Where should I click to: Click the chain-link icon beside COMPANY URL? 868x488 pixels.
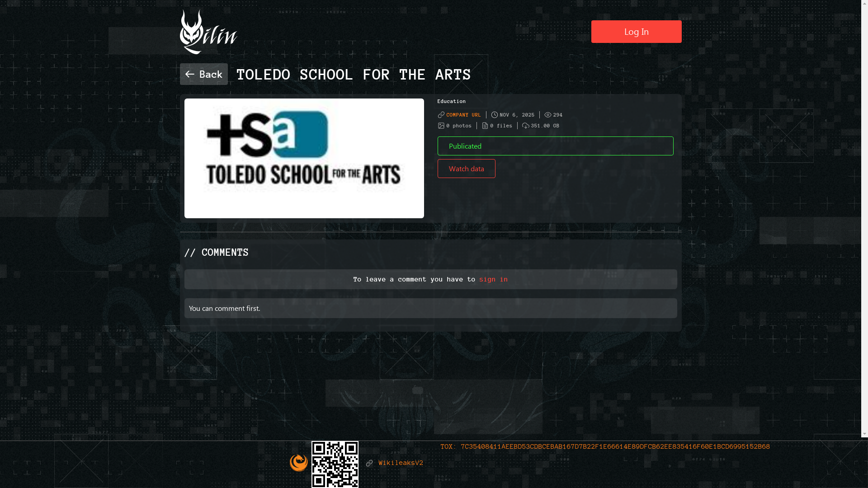point(441,115)
